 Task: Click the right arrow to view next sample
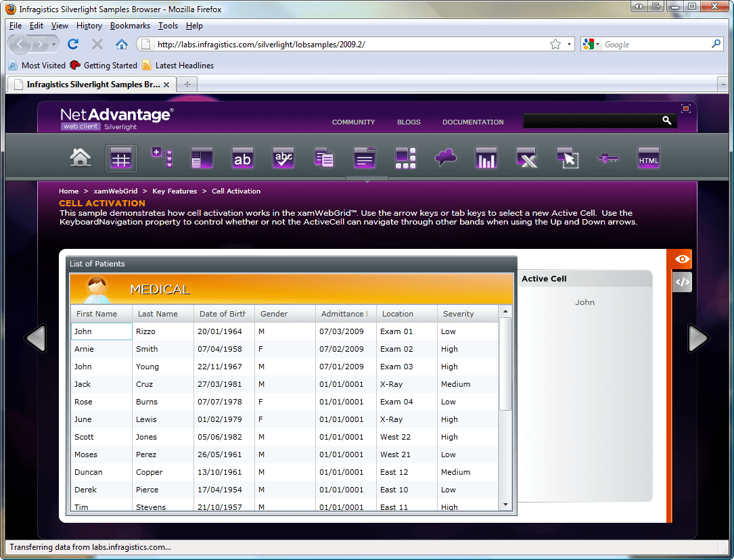click(x=698, y=338)
